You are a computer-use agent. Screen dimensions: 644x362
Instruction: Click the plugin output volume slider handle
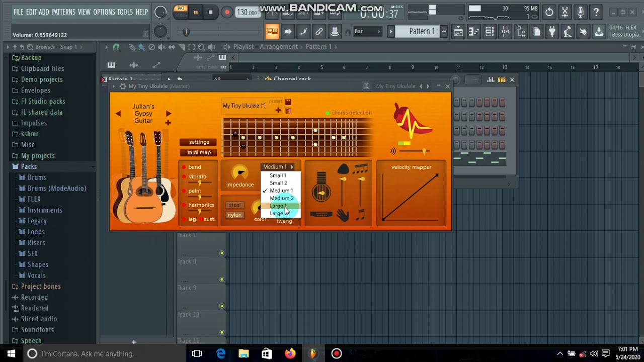pyautogui.click(x=424, y=151)
